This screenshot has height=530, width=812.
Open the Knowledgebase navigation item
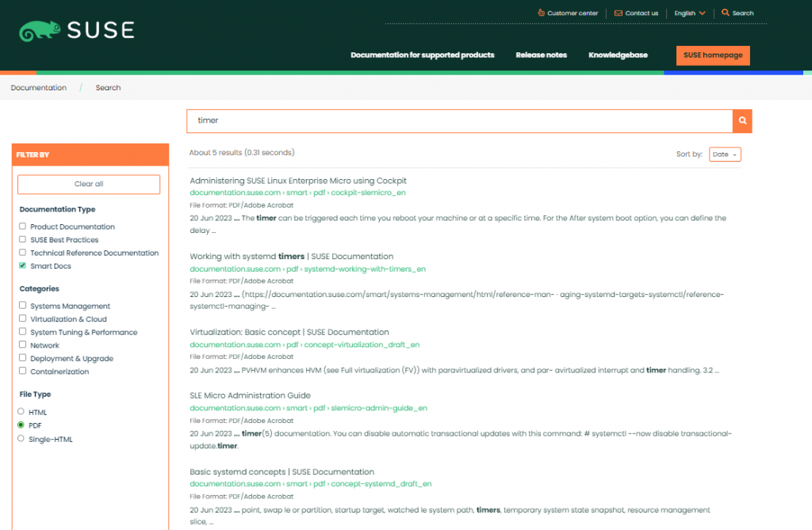pos(618,55)
